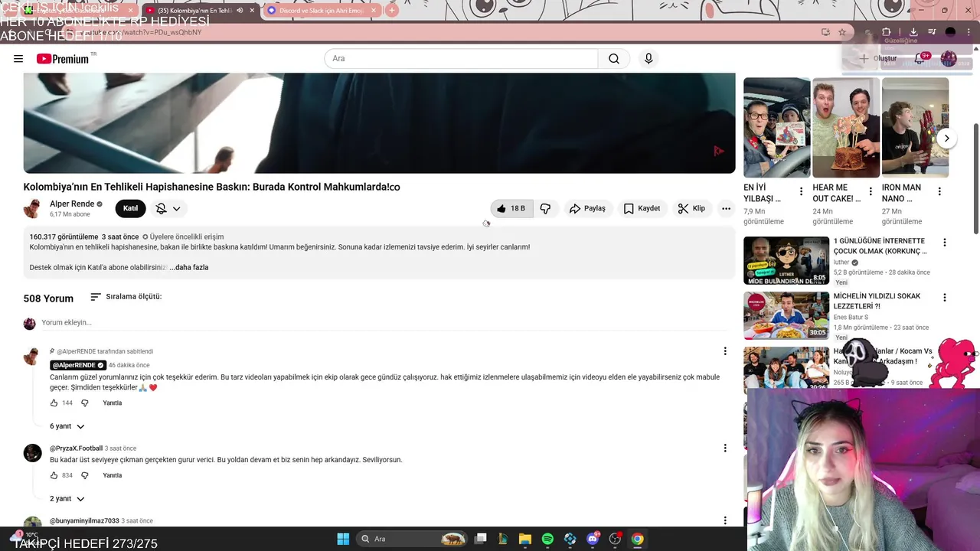The width and height of the screenshot is (980, 551).
Task: Open options menu for pinned comment
Action: tap(725, 351)
